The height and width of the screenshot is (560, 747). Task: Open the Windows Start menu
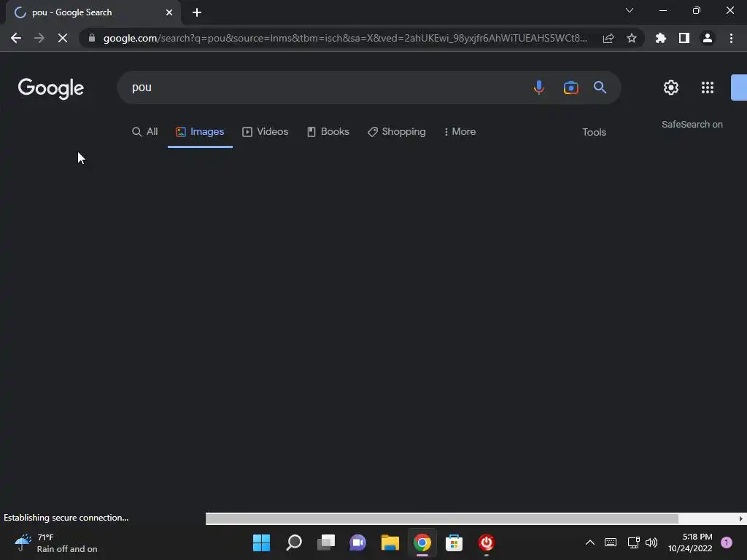(x=262, y=542)
